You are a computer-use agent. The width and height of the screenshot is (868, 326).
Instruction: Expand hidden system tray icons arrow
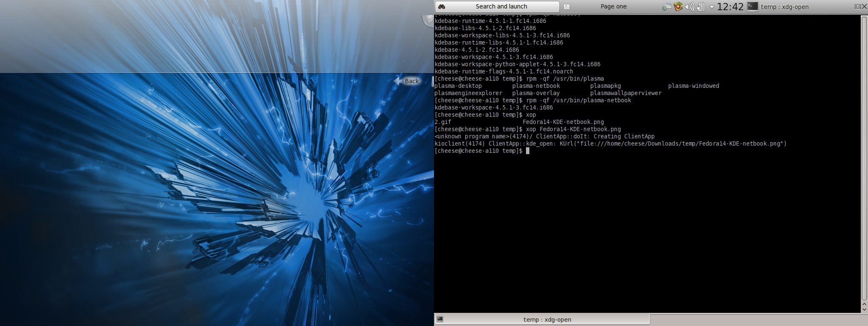pos(712,7)
